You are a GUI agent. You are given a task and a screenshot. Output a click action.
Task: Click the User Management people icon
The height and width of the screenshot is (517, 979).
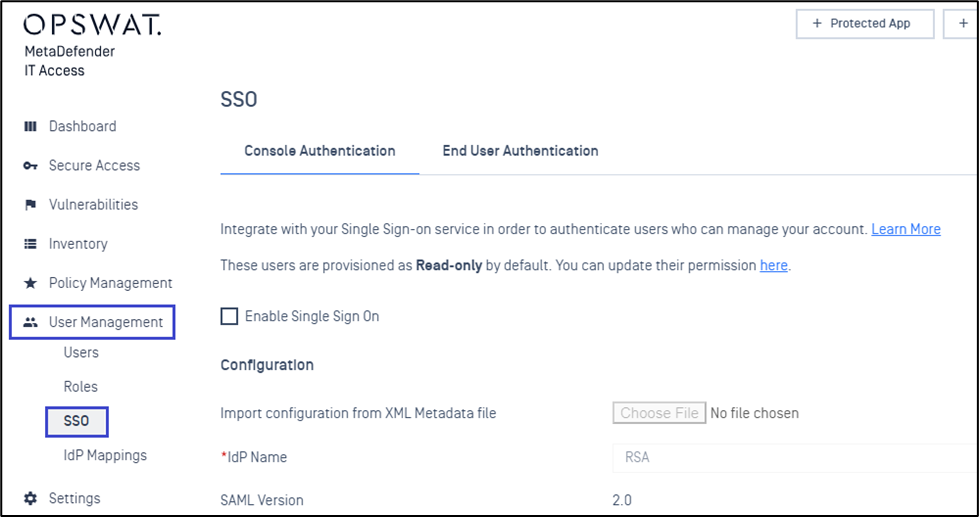point(30,323)
